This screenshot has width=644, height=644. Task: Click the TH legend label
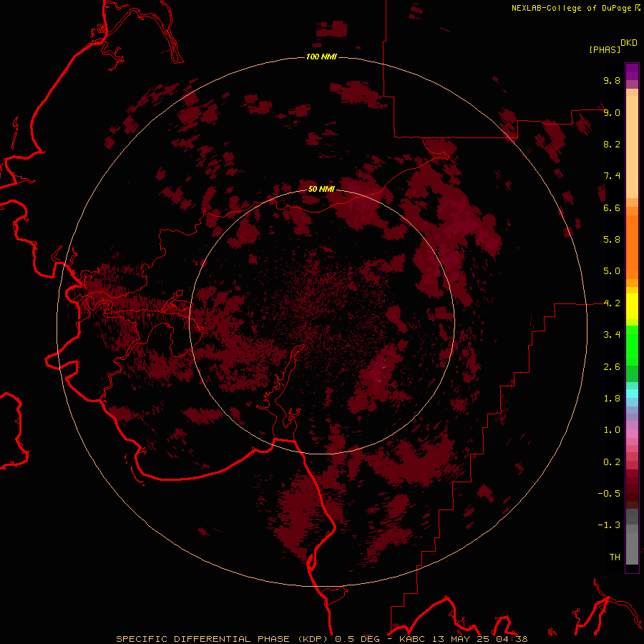click(615, 557)
